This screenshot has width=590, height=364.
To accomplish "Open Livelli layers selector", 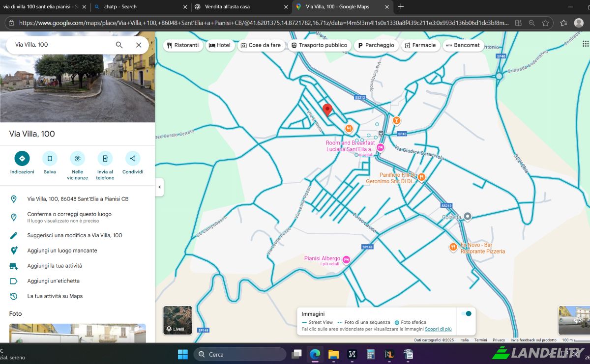I will click(177, 320).
